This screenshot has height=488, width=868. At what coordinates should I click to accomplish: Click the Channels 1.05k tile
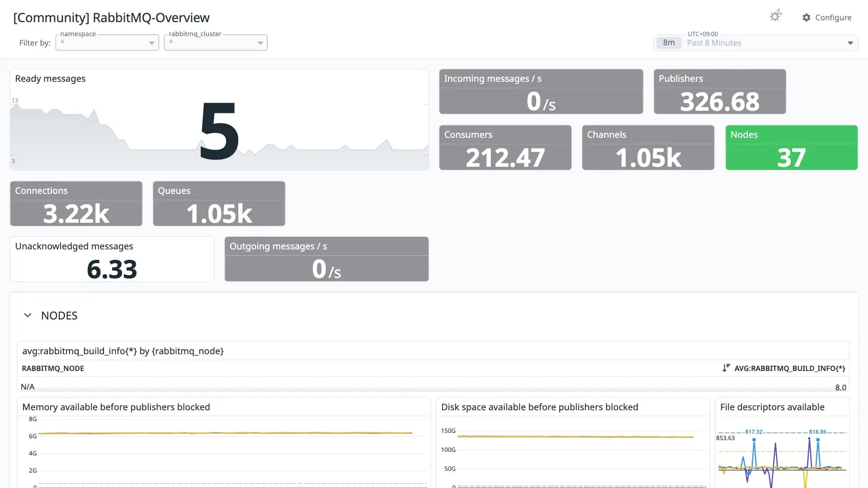coord(648,148)
